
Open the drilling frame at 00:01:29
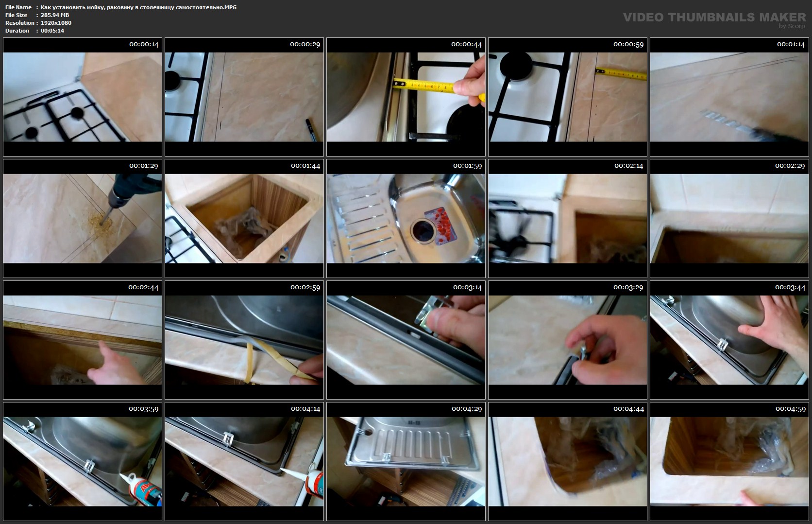pyautogui.click(x=83, y=219)
